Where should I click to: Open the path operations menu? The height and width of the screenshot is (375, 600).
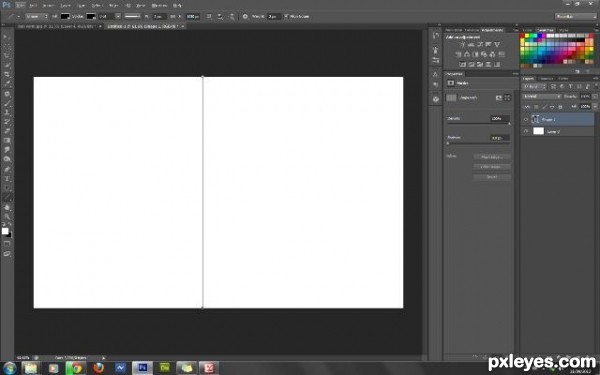(209, 16)
